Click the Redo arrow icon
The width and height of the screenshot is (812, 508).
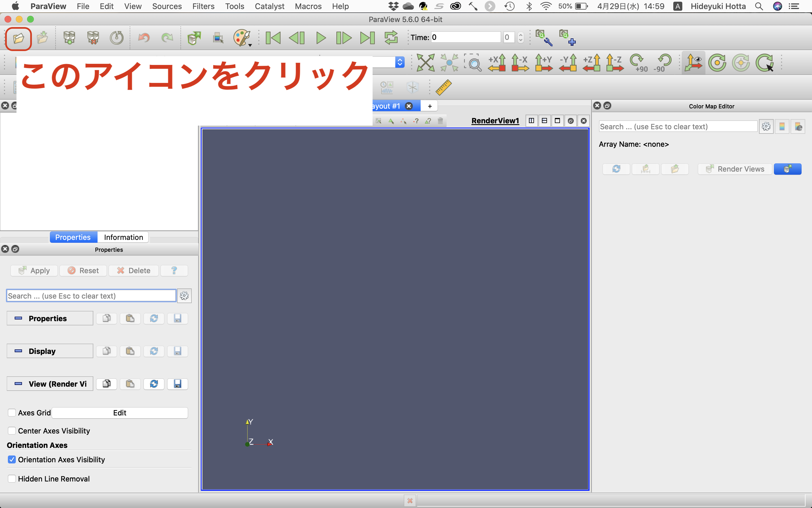click(167, 38)
